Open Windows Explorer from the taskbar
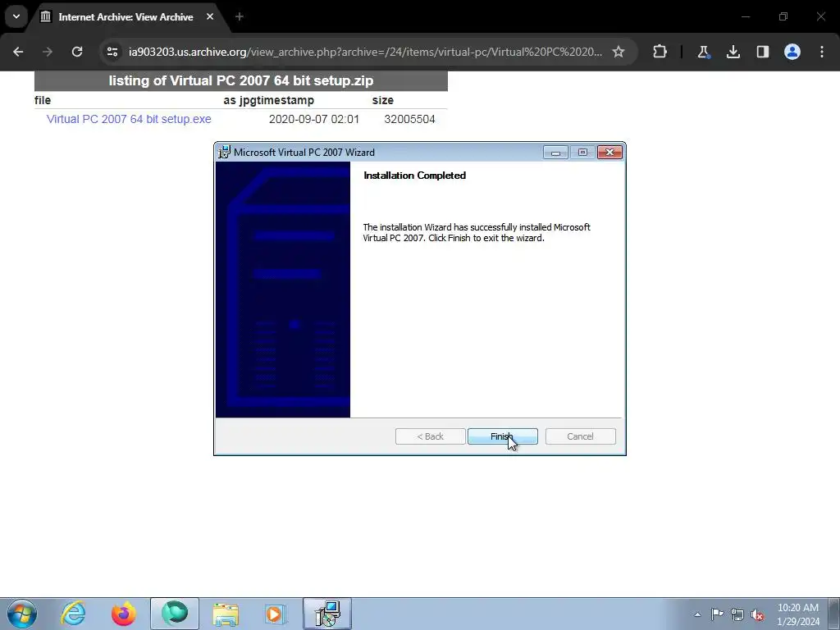Viewport: 840px width, 630px height. point(226,614)
